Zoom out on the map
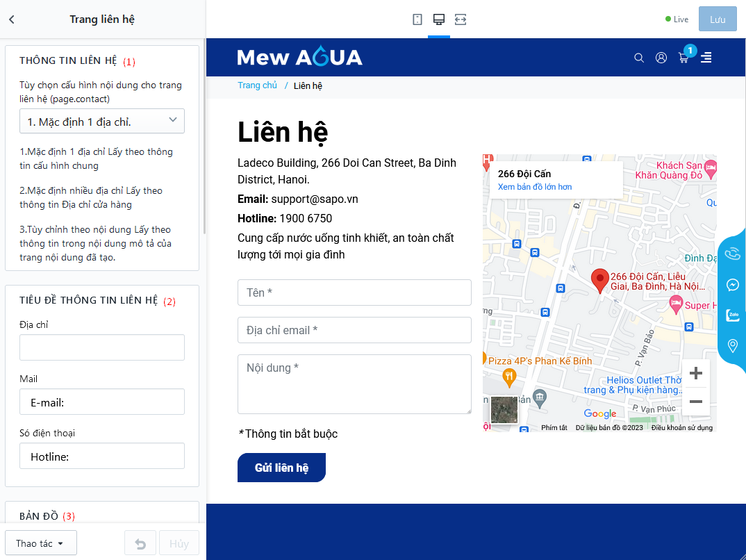746x560 pixels. [x=695, y=402]
